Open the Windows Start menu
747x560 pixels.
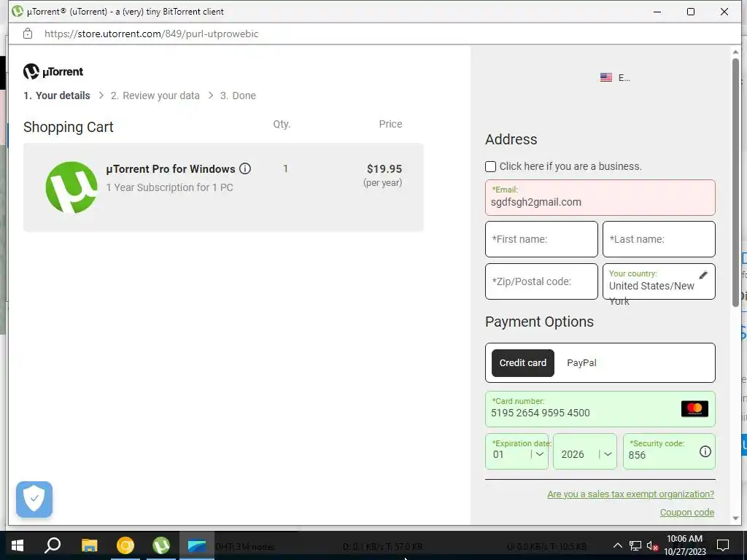point(18,545)
